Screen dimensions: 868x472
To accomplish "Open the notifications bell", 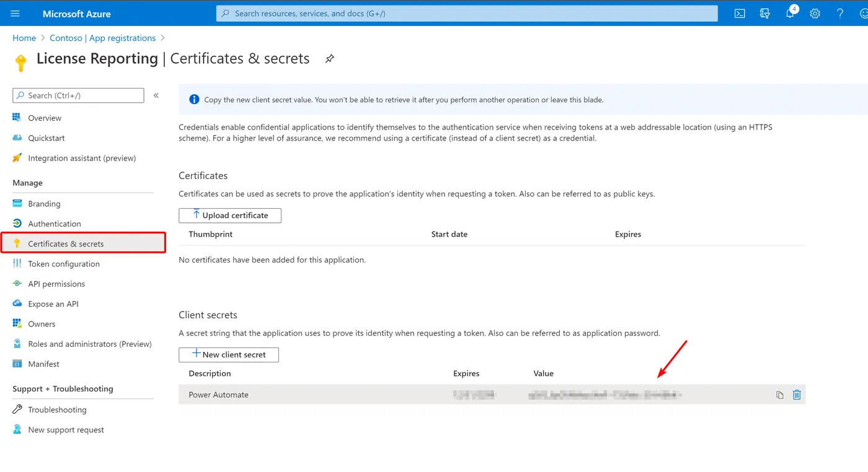I will pyautogui.click(x=790, y=13).
